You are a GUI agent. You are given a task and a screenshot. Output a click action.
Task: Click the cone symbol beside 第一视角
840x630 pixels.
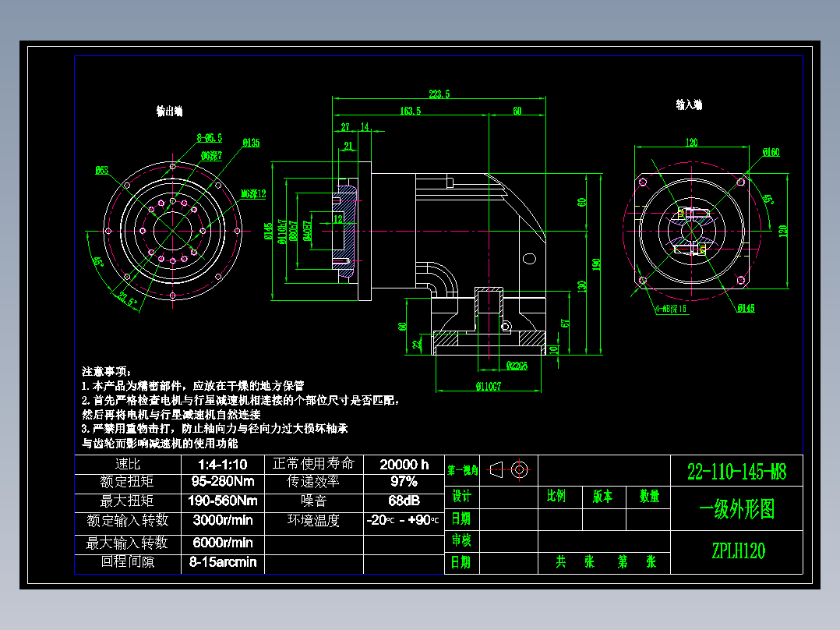tap(498, 469)
